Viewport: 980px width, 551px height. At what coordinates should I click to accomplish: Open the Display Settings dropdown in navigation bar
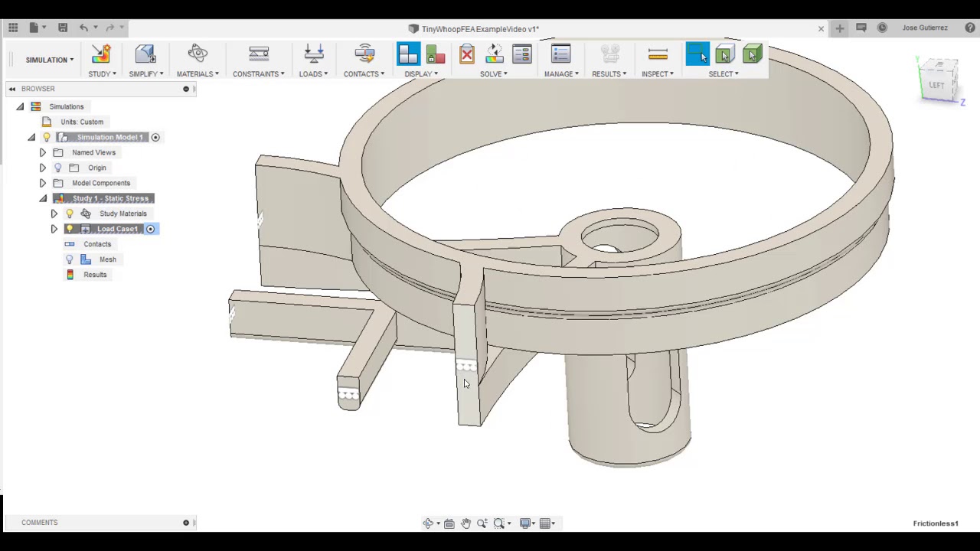pos(528,523)
